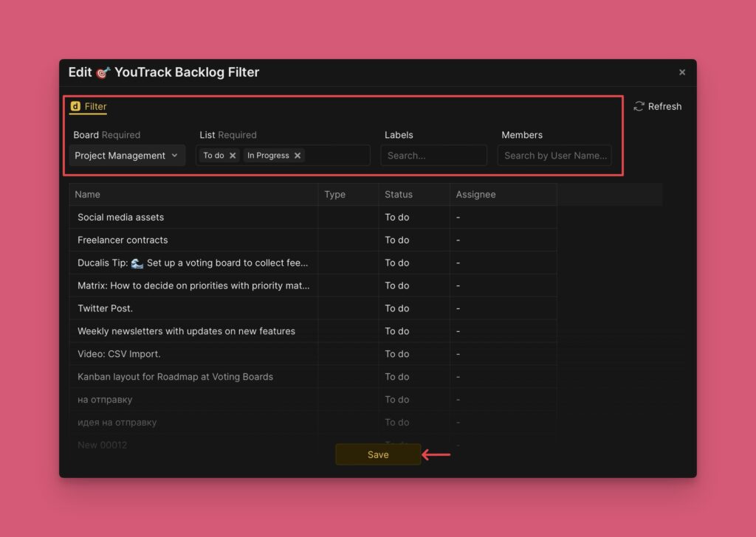Click the Type column header
Screen dimensions: 756x537
pyautogui.click(x=335, y=194)
